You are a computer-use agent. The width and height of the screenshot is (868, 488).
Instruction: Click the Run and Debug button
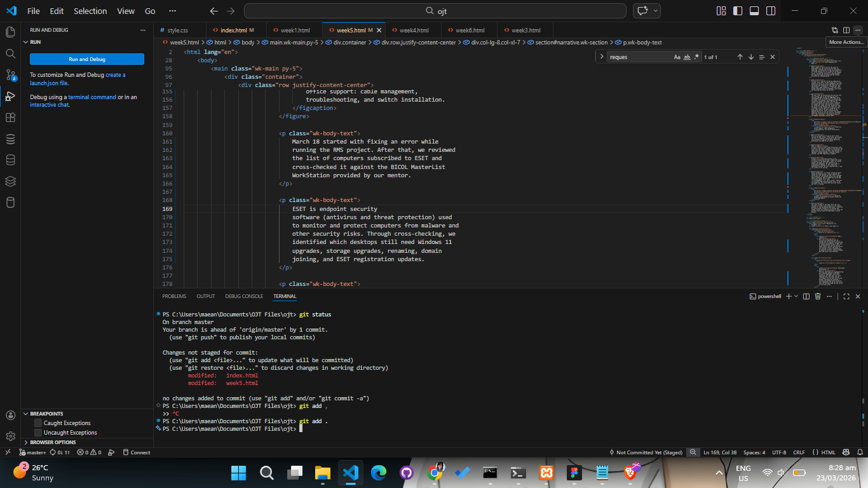87,59
